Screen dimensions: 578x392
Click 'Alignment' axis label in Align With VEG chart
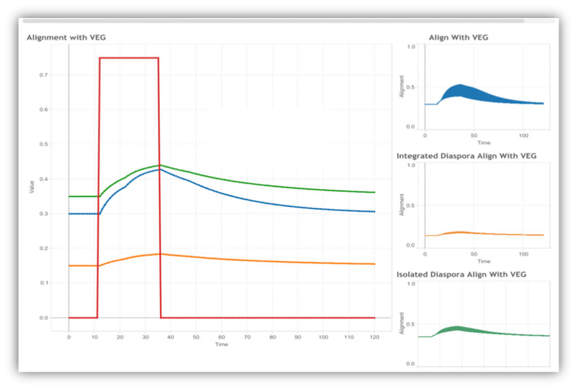(402, 87)
